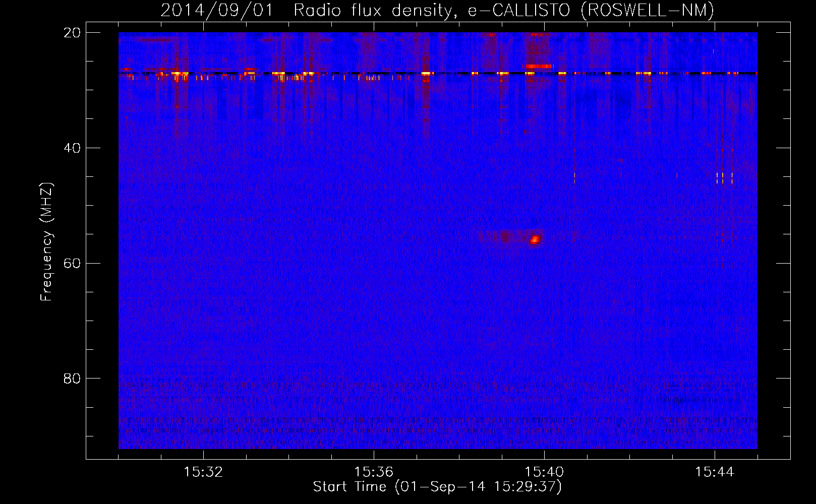This screenshot has height=504, width=816.
Task: Click the 'Frequency (MHZ)' axis title
Action: pyautogui.click(x=46, y=242)
